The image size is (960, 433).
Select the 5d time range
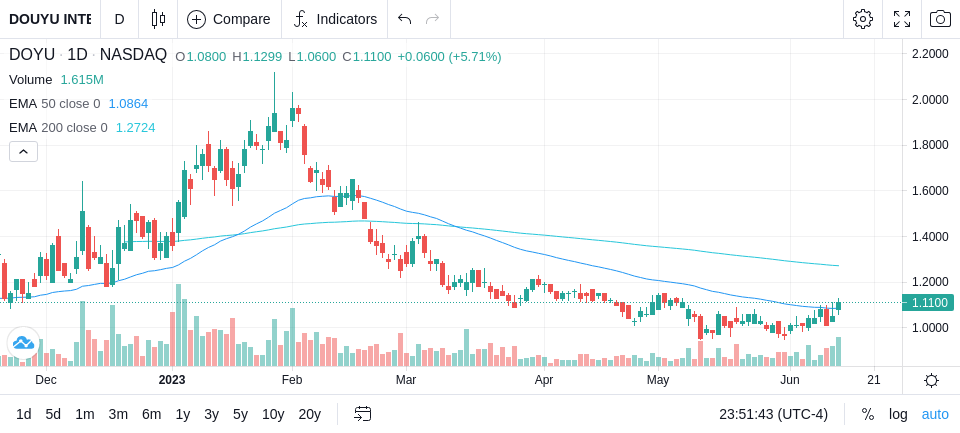(x=53, y=414)
